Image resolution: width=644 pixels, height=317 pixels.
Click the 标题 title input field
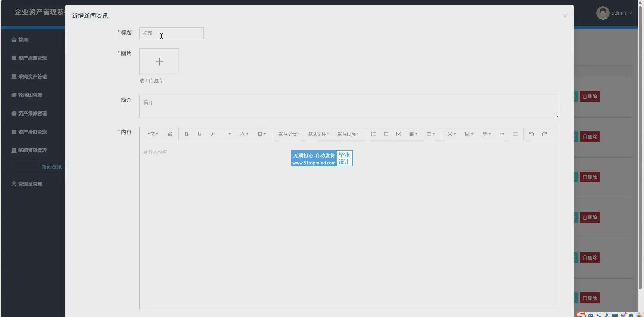pyautogui.click(x=171, y=33)
